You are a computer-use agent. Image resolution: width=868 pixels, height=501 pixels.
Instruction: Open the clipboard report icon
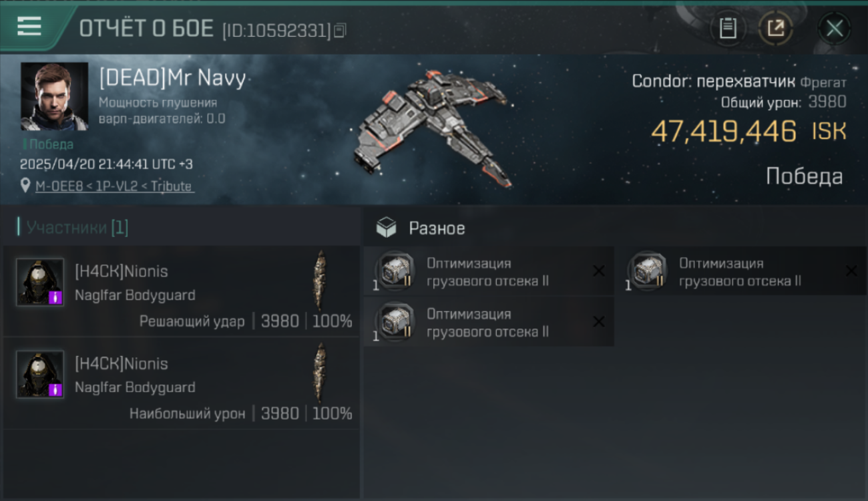pos(728,29)
